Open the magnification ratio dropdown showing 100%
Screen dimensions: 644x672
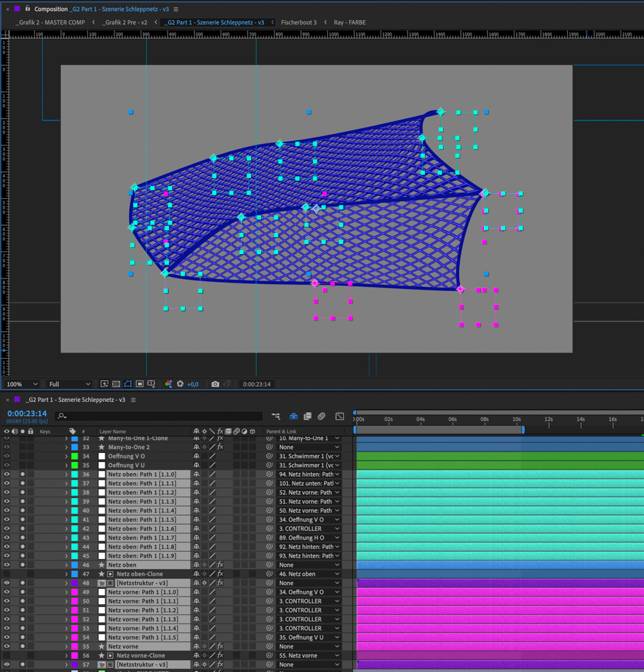[x=22, y=384]
